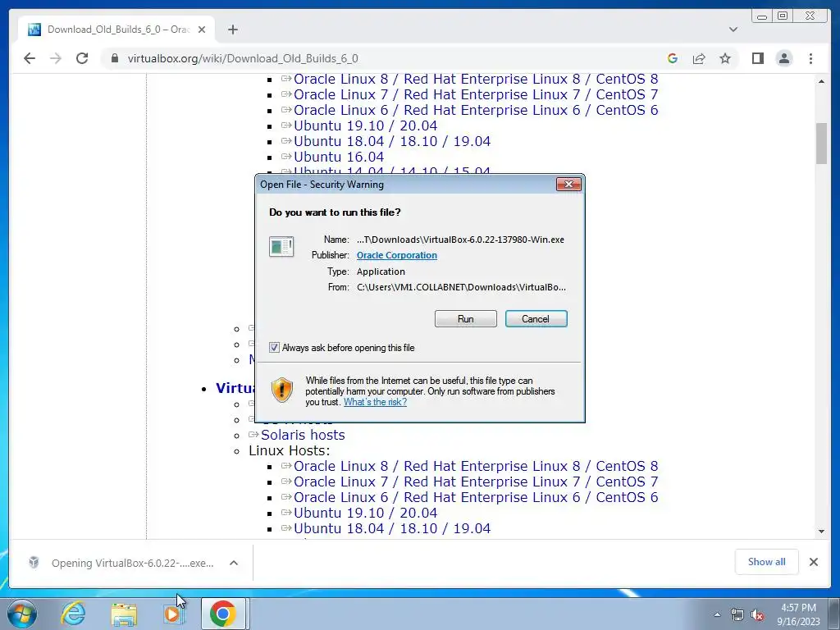Share this page using the share icon
Screen dimensions: 840x630
(699, 58)
